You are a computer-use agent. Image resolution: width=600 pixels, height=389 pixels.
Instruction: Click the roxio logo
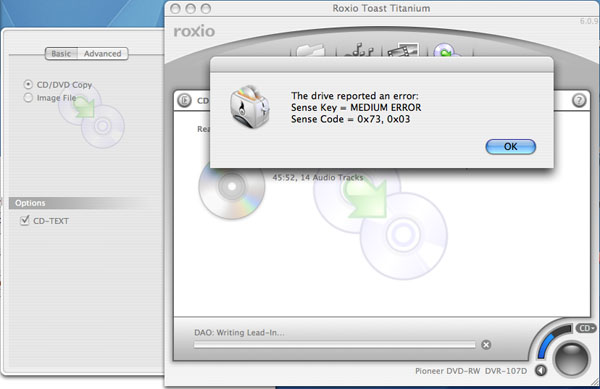pyautogui.click(x=194, y=31)
